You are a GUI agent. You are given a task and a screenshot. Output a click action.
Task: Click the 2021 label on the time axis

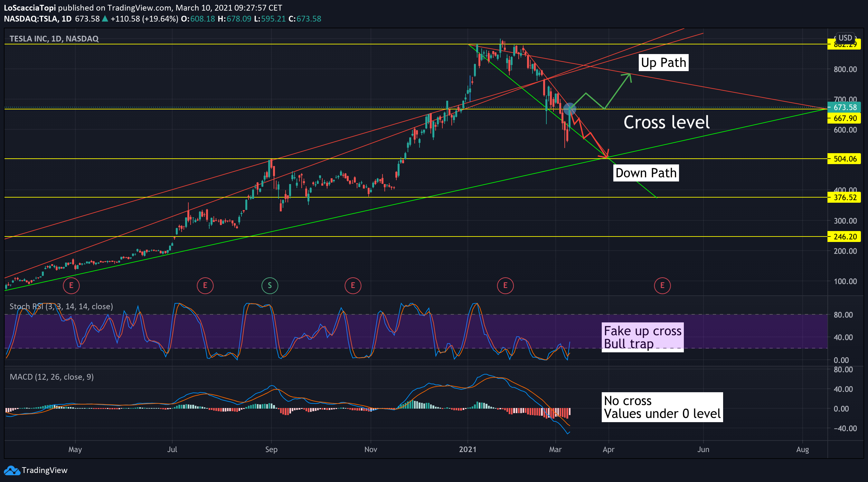pyautogui.click(x=468, y=450)
